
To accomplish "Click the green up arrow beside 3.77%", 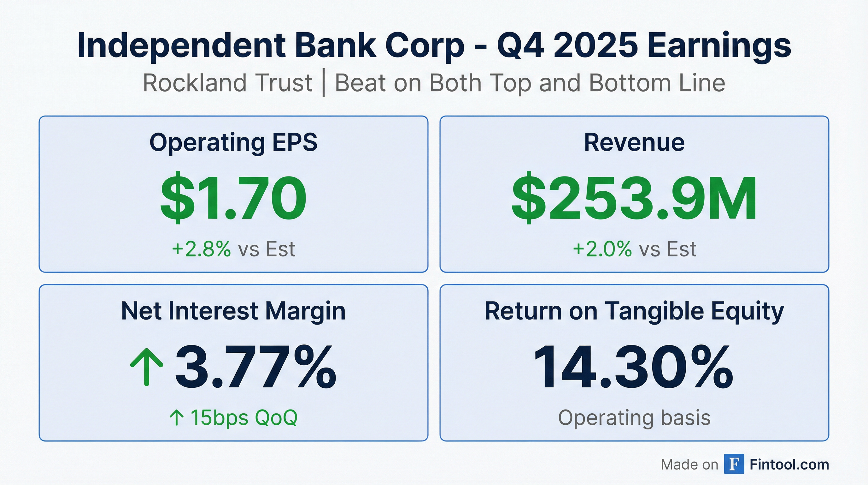I will tap(147, 367).
